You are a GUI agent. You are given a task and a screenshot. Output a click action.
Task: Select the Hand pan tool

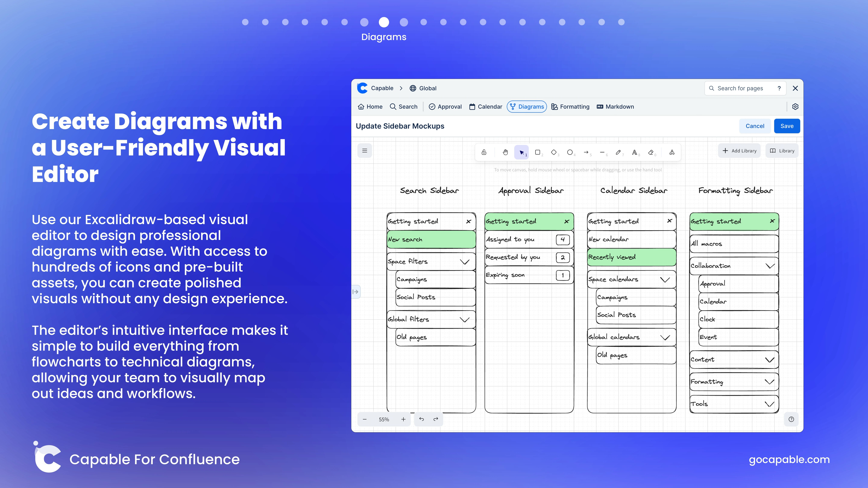[x=505, y=152]
